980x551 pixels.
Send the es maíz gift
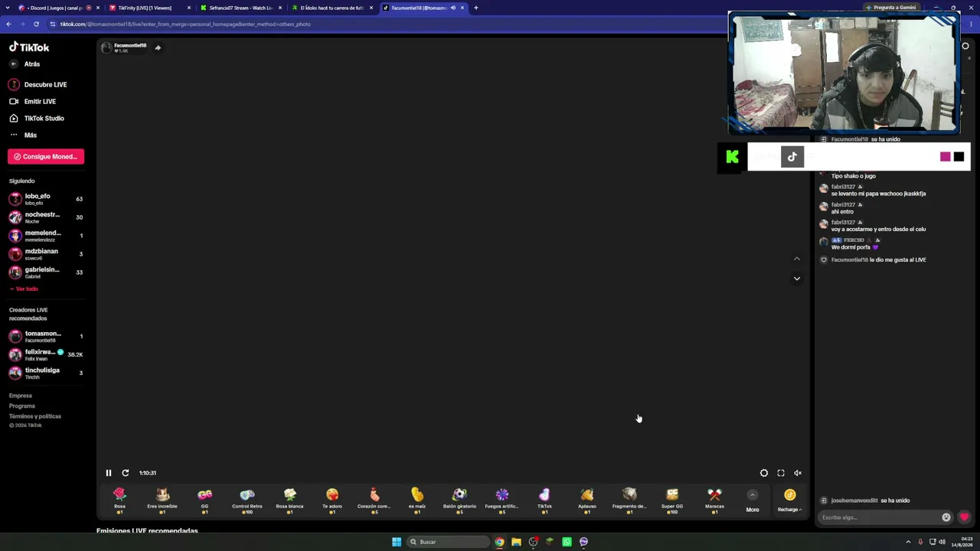[x=417, y=500]
